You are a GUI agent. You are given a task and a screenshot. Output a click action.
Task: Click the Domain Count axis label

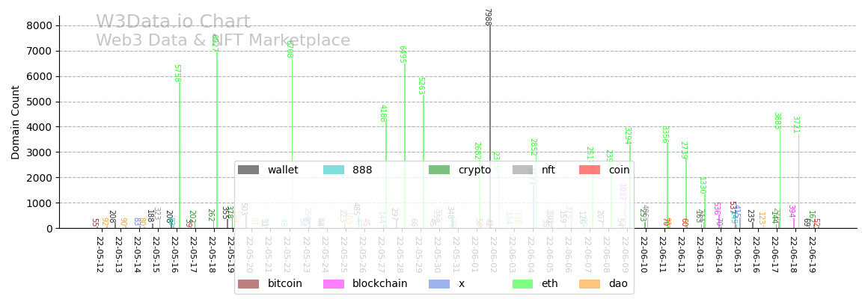pos(16,122)
